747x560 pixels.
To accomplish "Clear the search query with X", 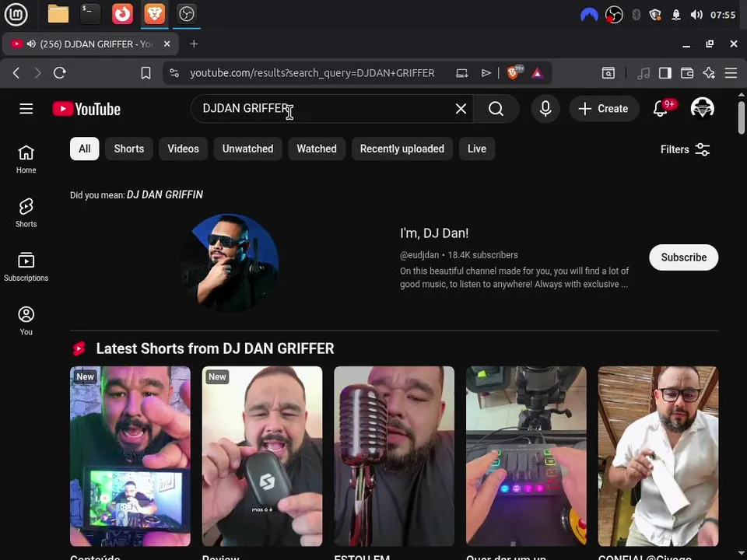I will (x=461, y=109).
